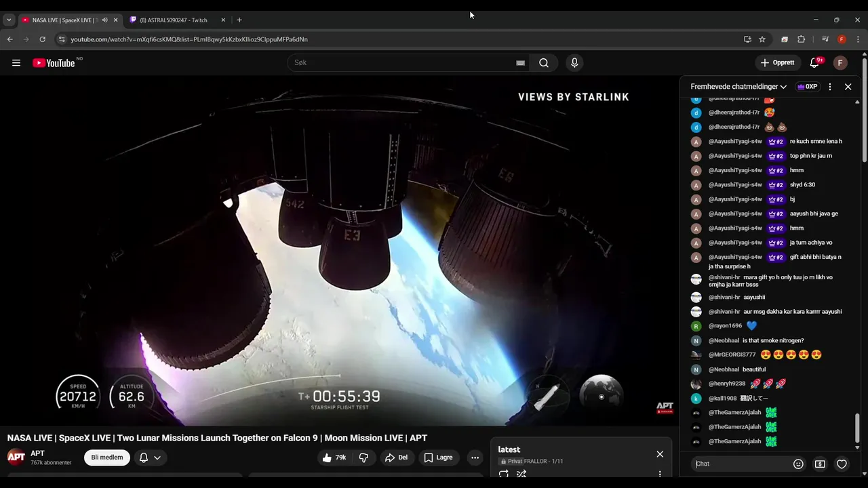Screen dimensions: 868x488
Task: Open Chrome three-dot menu
Action: click(857, 39)
